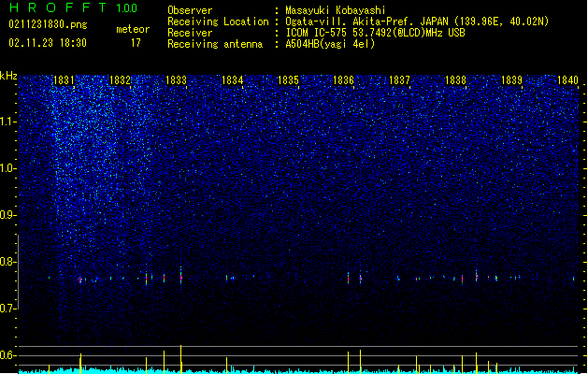This screenshot has width=588, height=374.
Task: Click the 0.8 kHz frequency label
Action: click(x=7, y=262)
